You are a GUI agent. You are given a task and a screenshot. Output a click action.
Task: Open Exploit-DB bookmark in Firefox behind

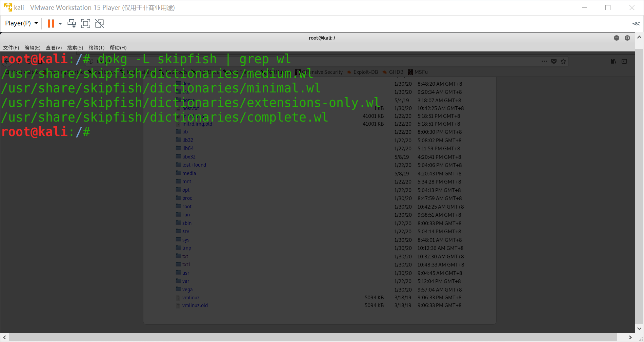(362, 72)
